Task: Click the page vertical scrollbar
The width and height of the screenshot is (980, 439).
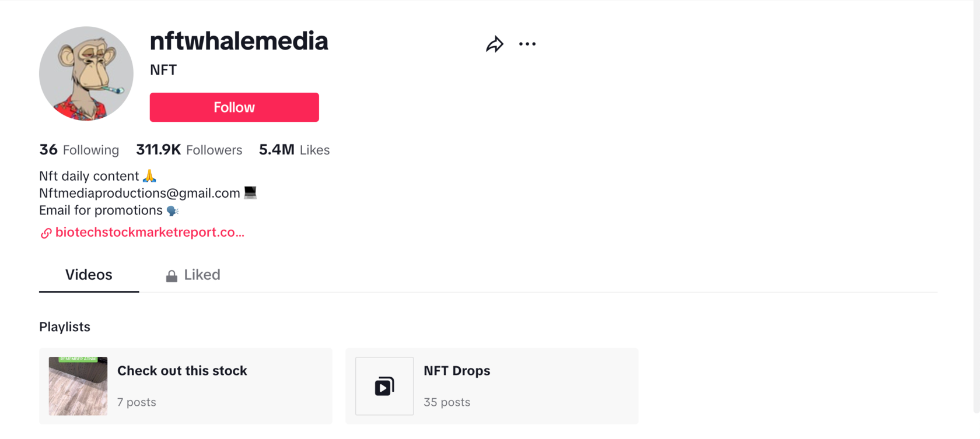Action: pos(977,207)
